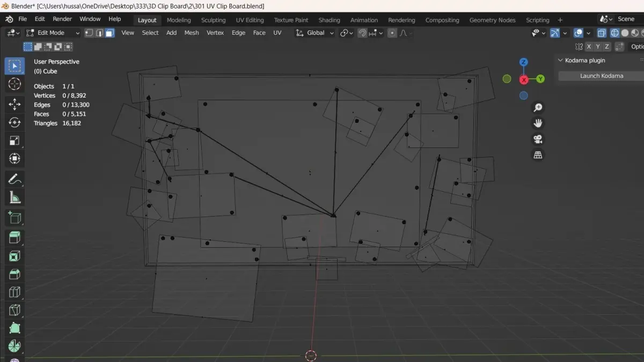Image resolution: width=644 pixels, height=362 pixels.
Task: Enable edge select mode
Action: click(x=99, y=33)
